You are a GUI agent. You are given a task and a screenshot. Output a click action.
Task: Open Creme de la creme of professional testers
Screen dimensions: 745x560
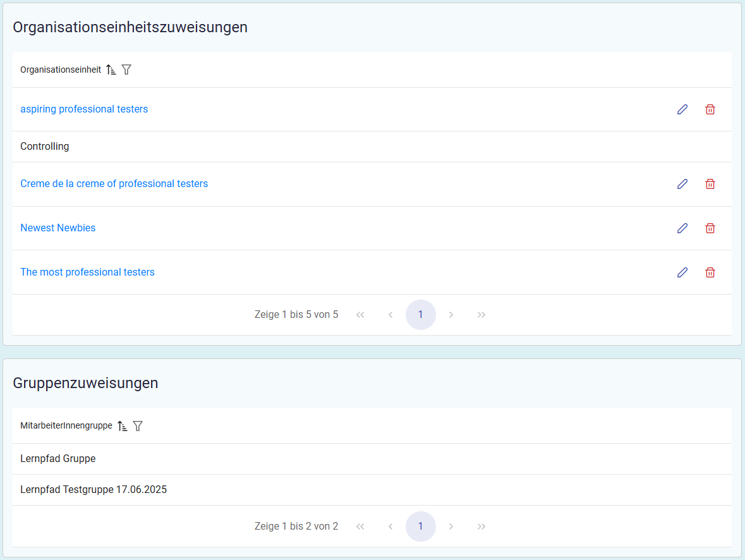pyautogui.click(x=114, y=184)
